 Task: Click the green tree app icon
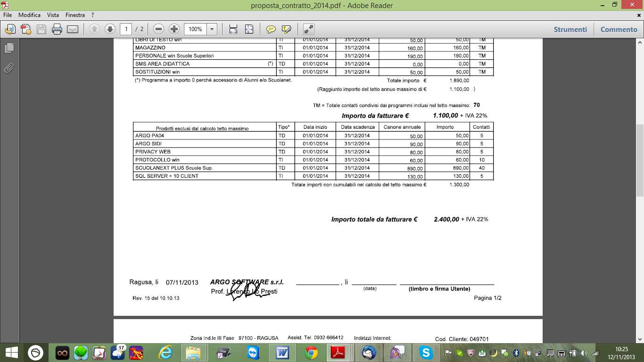coord(81,353)
